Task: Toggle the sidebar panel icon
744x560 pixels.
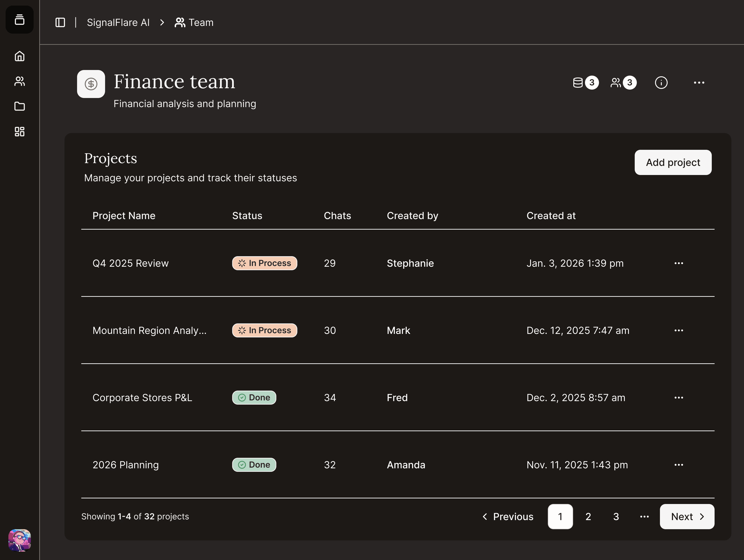Action: tap(60, 23)
